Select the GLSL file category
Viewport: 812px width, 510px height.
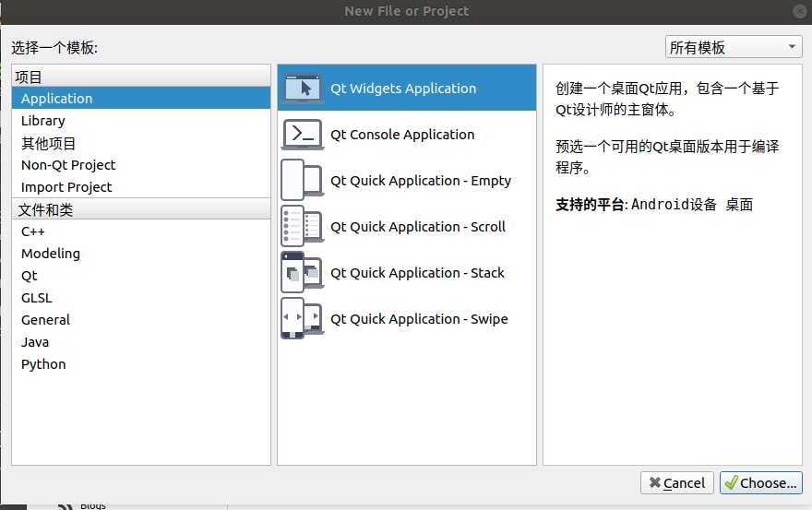(141, 298)
